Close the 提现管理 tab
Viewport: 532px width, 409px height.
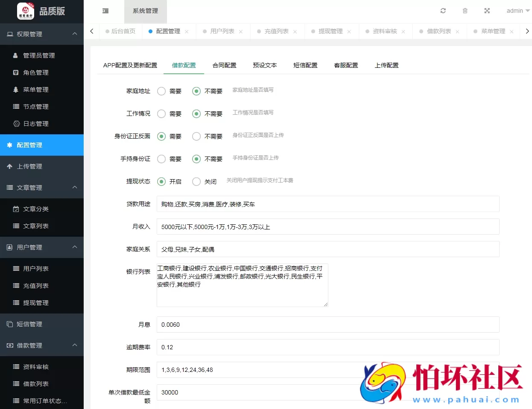349,31
